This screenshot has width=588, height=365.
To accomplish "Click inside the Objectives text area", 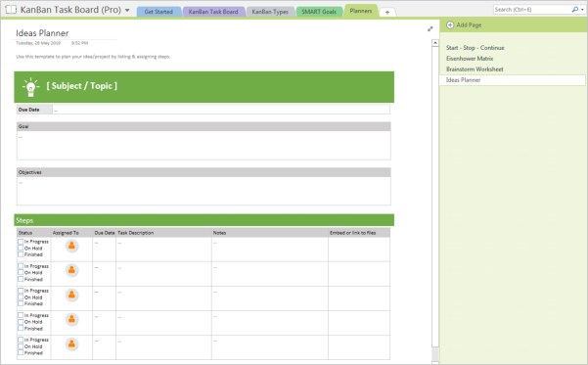I will pos(204,191).
